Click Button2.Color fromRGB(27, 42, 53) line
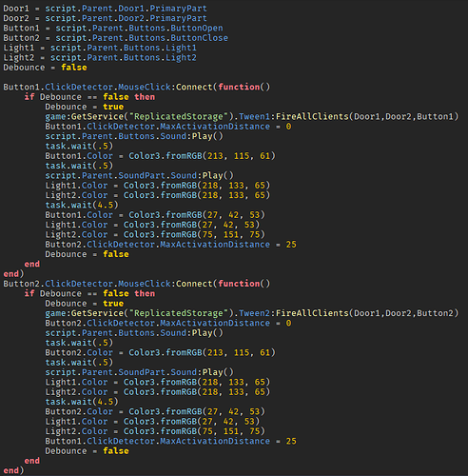The width and height of the screenshot is (468, 476). tap(155, 411)
